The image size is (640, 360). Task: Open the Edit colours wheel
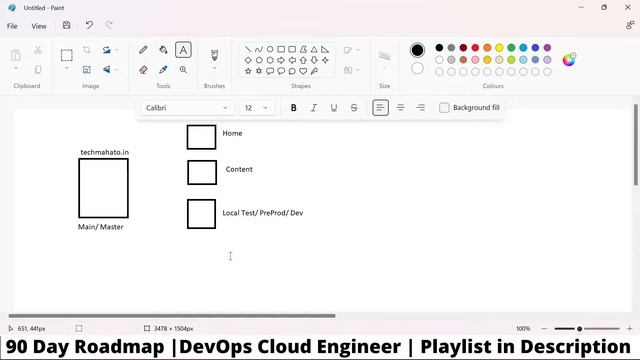tap(569, 60)
